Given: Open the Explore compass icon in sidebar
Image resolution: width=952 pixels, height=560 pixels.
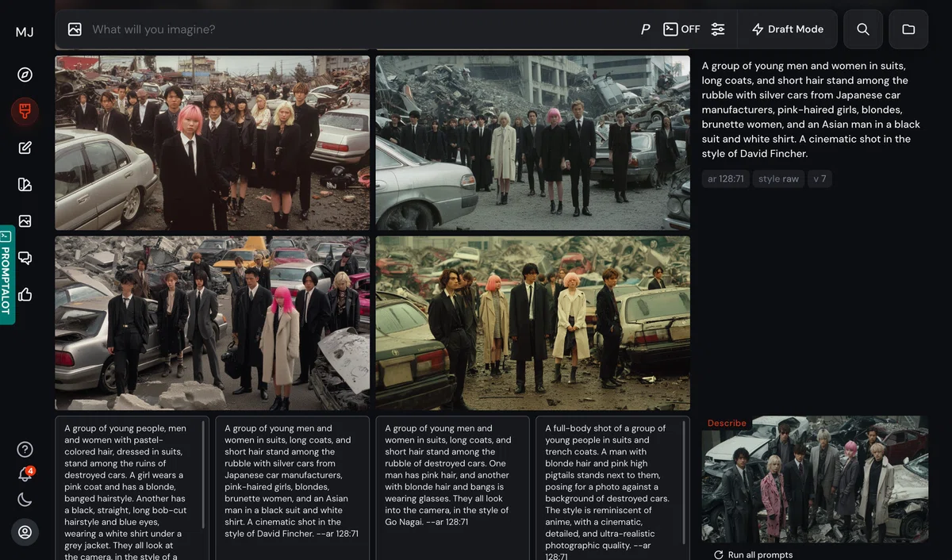Looking at the screenshot, I should 25,75.
